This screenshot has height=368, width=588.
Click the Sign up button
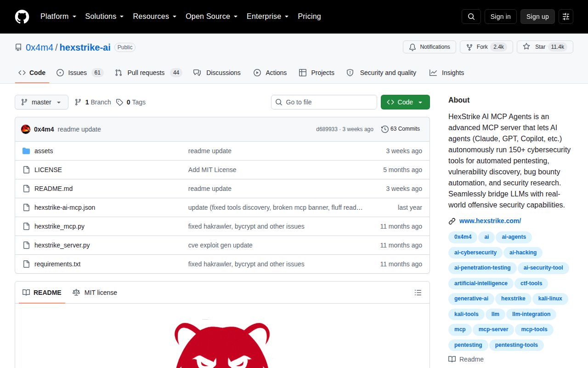point(537,17)
